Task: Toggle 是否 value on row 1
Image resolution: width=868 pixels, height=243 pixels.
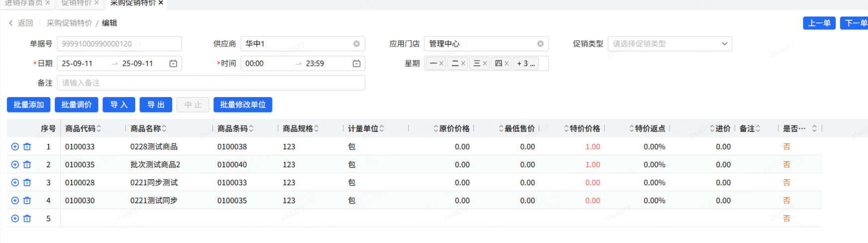Action: point(786,146)
